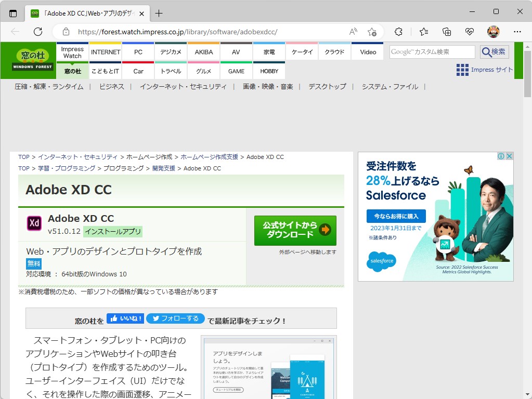
Task: Click 今ならお得に購入 in Salesforce ad
Action: (396, 216)
